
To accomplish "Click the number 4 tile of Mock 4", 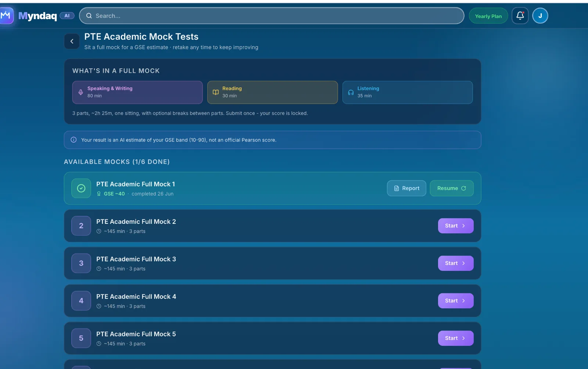I will point(81,301).
